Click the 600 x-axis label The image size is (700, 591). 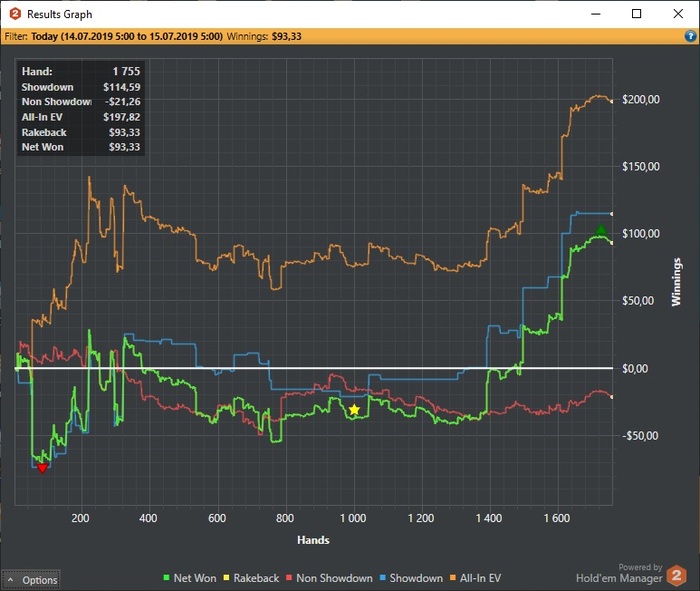pos(217,518)
